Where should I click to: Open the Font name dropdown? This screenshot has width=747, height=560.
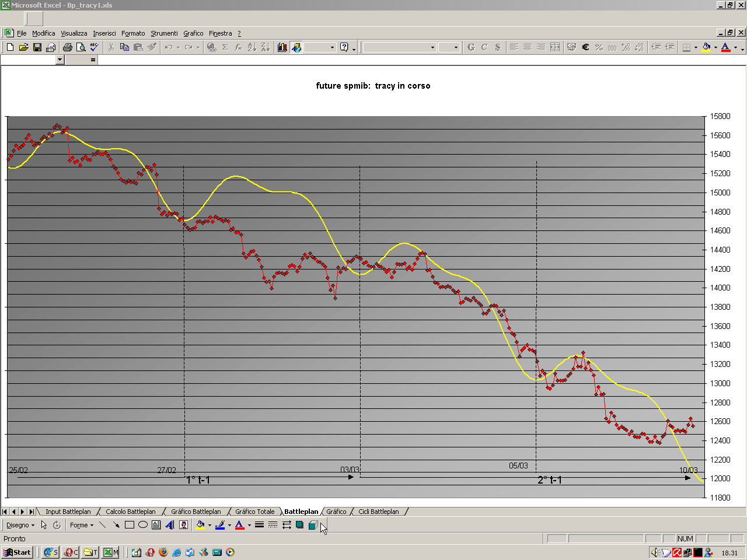tap(432, 47)
